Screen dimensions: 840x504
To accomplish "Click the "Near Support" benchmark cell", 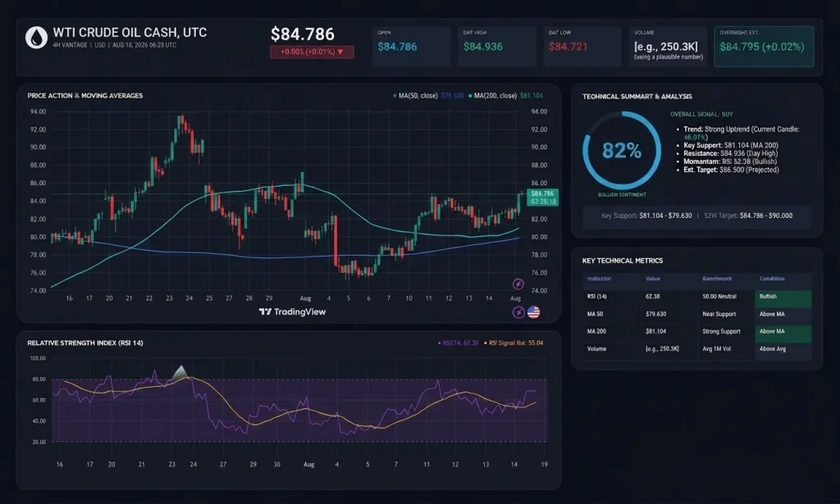I will [x=719, y=314].
